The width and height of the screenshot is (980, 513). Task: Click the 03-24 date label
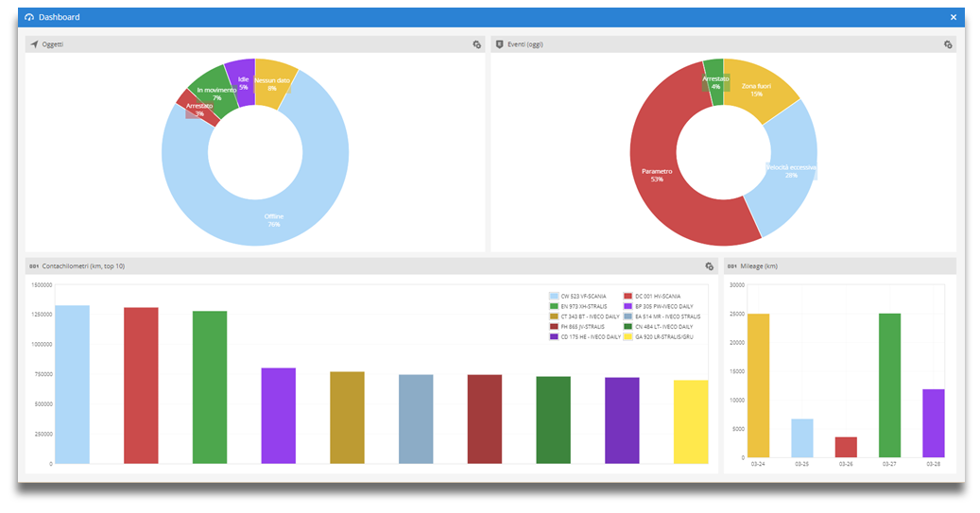(758, 464)
